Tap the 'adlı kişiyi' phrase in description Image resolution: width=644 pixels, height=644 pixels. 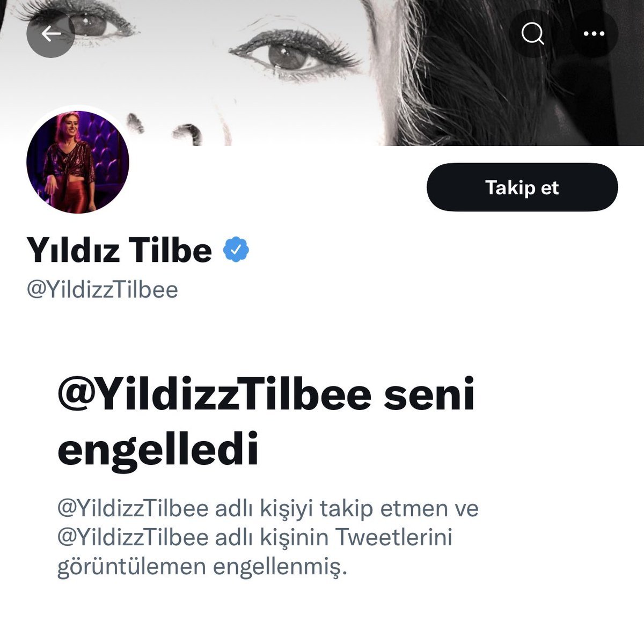(x=264, y=509)
